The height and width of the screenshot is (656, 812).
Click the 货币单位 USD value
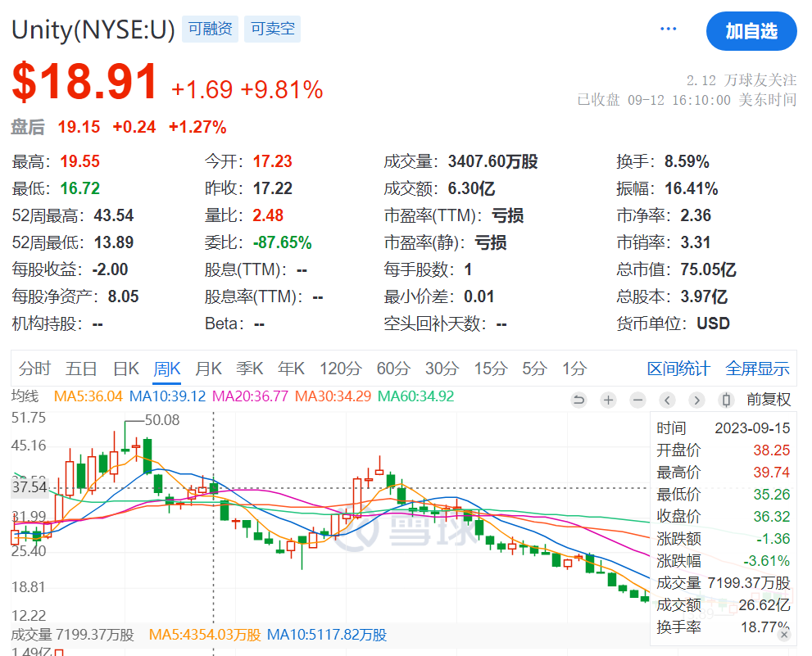pyautogui.click(x=713, y=323)
